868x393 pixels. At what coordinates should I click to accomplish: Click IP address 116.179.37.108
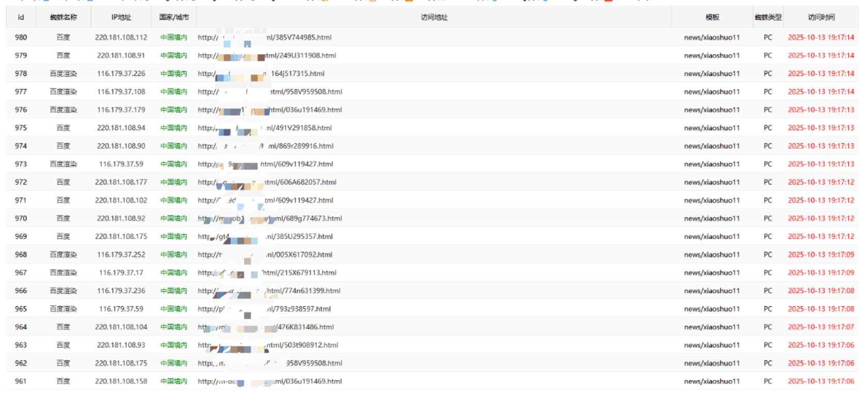click(121, 92)
